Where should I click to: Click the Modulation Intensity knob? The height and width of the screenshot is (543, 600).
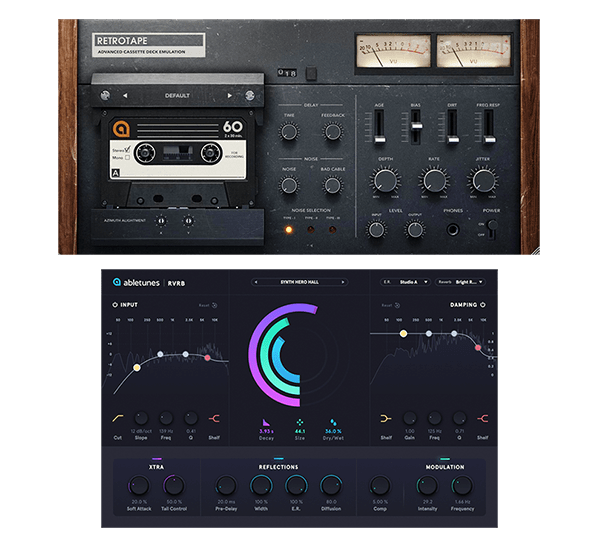click(x=427, y=485)
